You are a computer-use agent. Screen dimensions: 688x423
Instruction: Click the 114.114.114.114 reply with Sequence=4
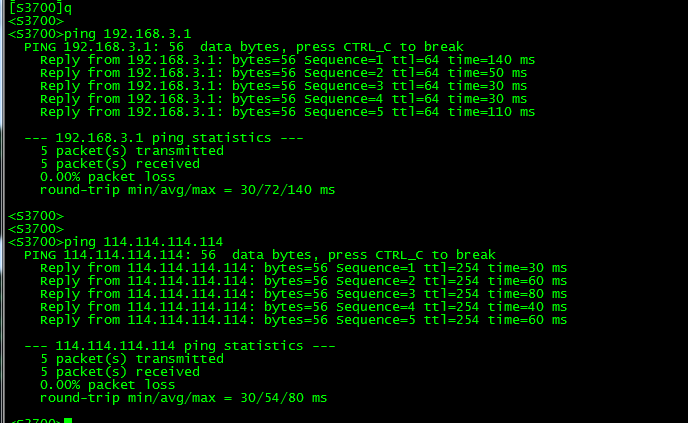coord(304,307)
